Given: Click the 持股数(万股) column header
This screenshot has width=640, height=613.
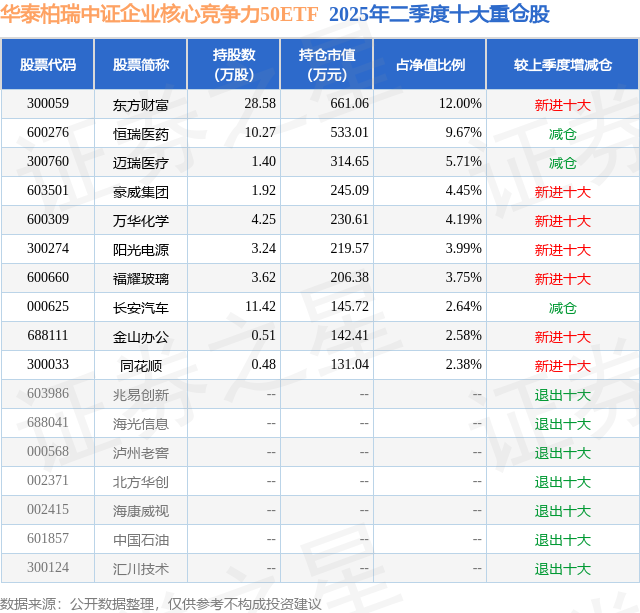Looking at the screenshot, I should [x=234, y=64].
